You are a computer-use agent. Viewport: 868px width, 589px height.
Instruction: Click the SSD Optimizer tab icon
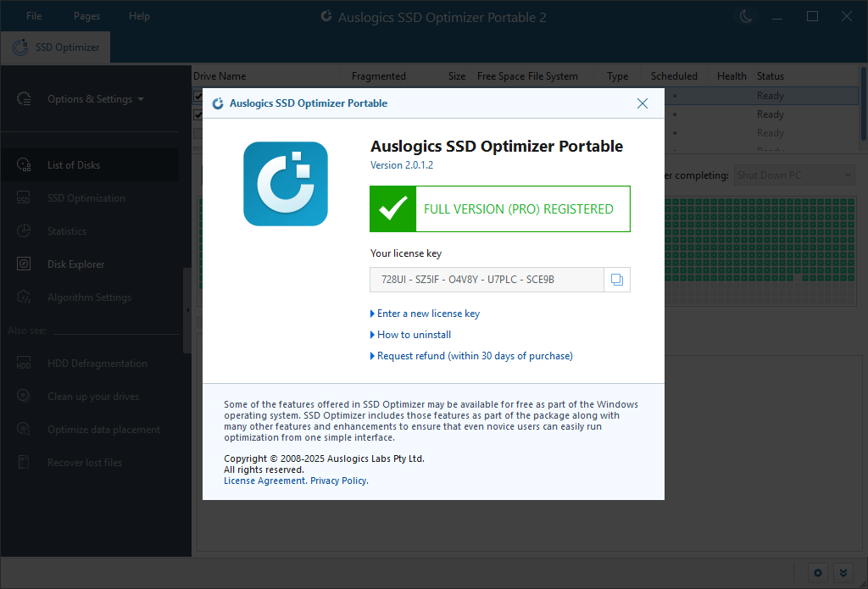click(x=20, y=47)
